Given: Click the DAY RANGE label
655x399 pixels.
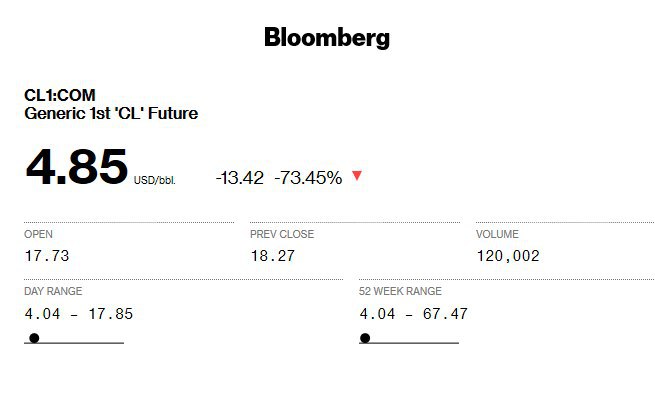Looking at the screenshot, I should [53, 291].
